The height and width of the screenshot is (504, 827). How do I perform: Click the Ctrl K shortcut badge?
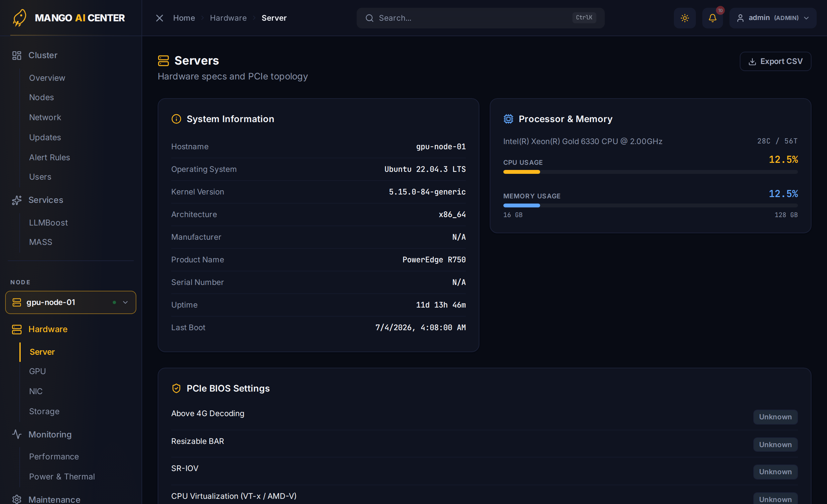click(584, 17)
